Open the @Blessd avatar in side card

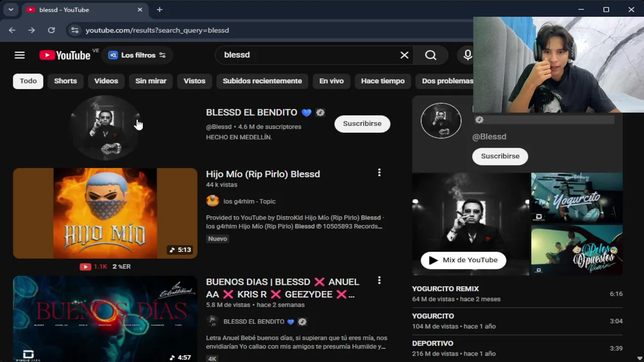pos(441,121)
